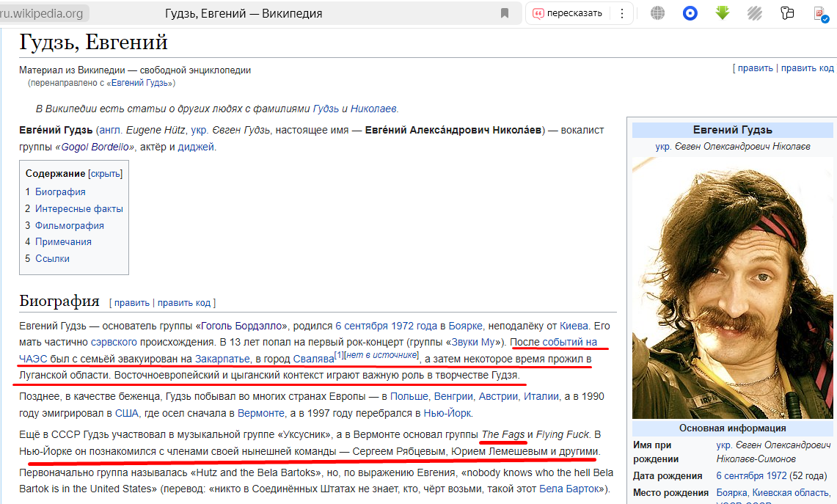Open the 'США' link

point(126,413)
